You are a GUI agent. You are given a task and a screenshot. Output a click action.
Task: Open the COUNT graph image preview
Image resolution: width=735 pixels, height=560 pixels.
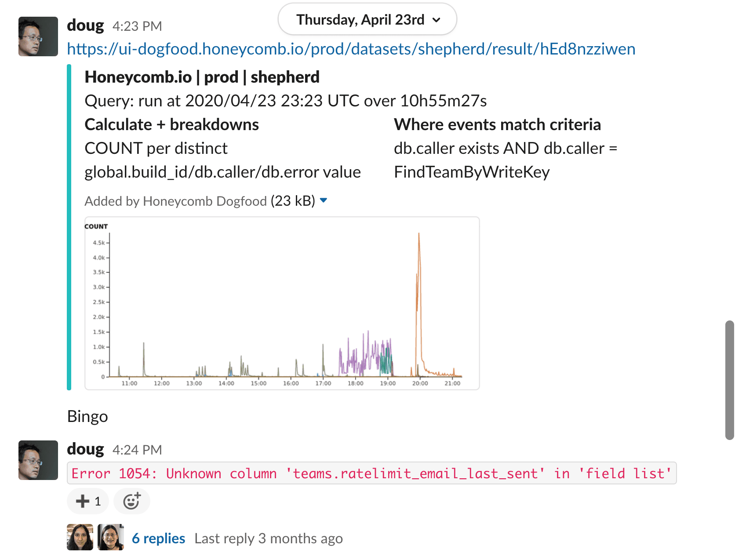tap(282, 303)
